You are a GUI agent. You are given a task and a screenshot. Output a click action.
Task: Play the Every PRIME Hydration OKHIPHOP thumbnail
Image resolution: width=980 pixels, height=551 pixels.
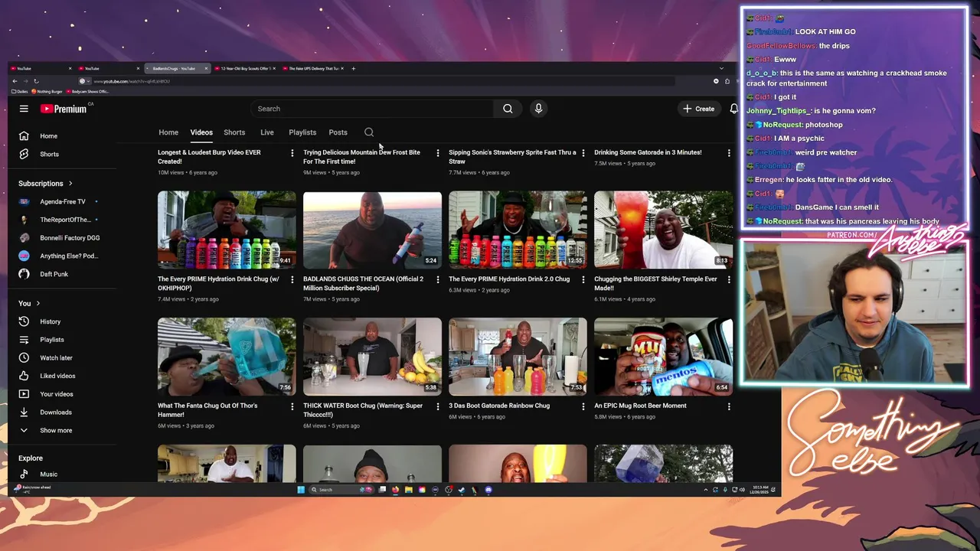(227, 230)
